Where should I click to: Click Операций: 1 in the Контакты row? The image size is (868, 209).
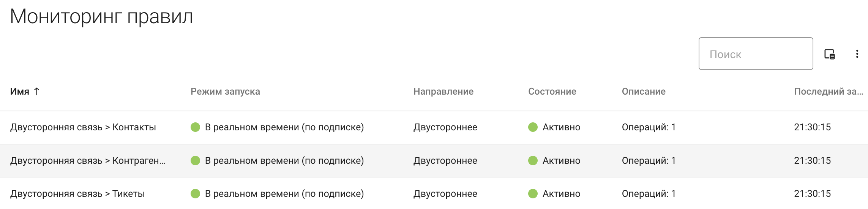[649, 127]
